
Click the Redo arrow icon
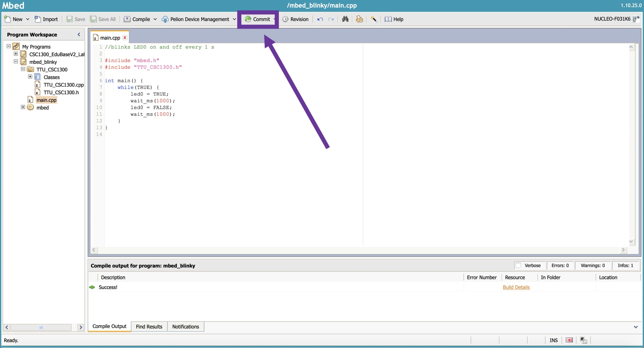(x=331, y=19)
